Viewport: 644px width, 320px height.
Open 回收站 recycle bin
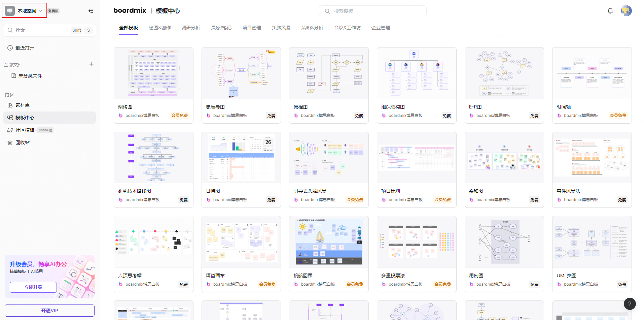pos(23,142)
